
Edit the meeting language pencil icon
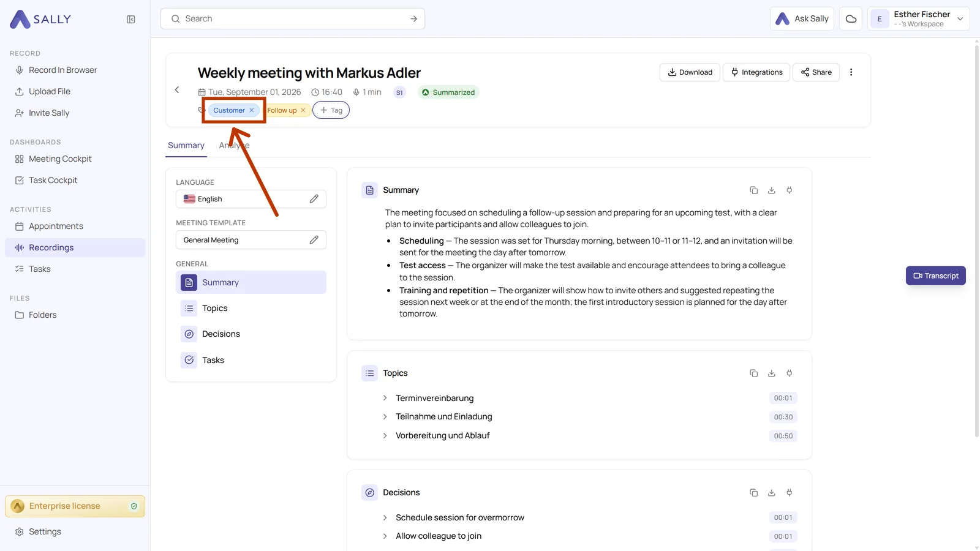click(x=314, y=199)
